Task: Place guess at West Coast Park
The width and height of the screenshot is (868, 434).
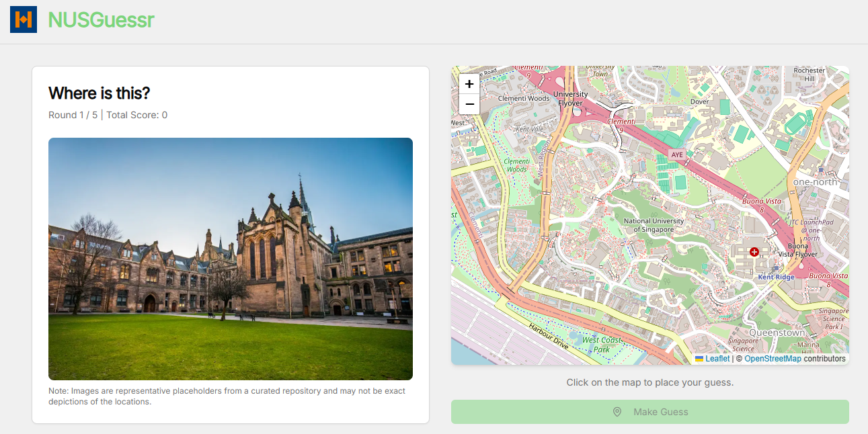Action: (x=601, y=345)
